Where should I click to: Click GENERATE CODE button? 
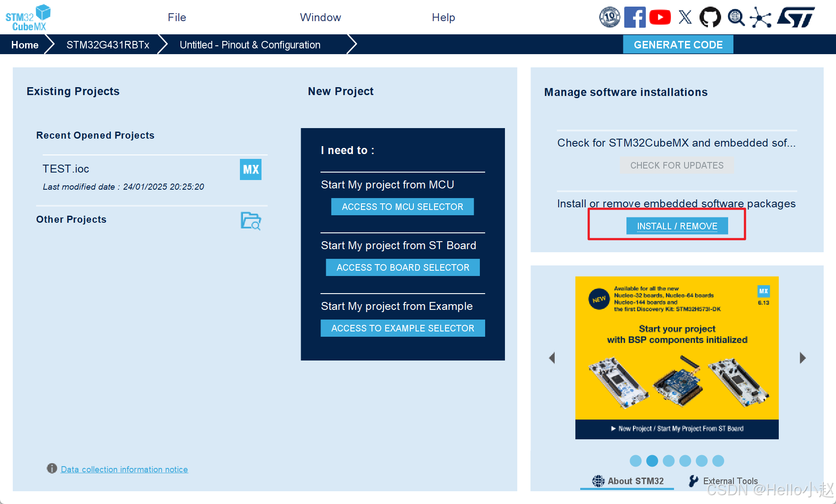tap(678, 44)
